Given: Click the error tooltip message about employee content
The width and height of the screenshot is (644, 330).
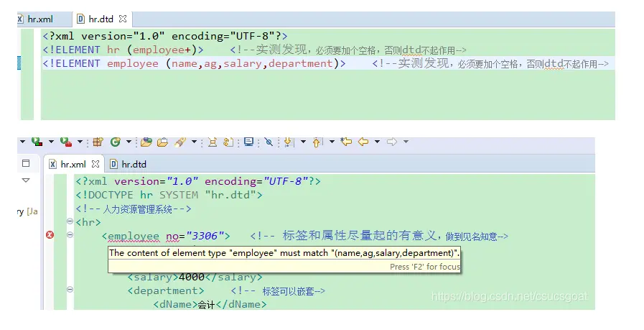Looking at the screenshot, I should point(284,253).
